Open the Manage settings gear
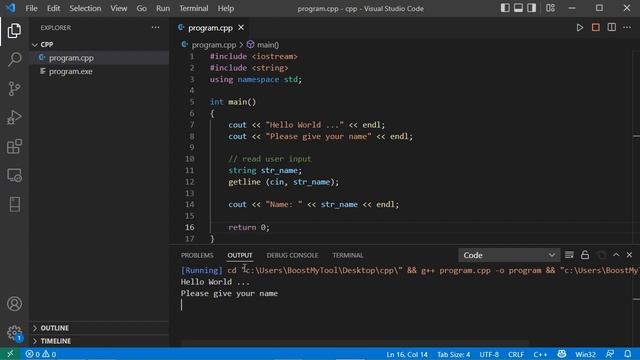Image resolution: width=640 pixels, height=360 pixels. tap(14, 333)
